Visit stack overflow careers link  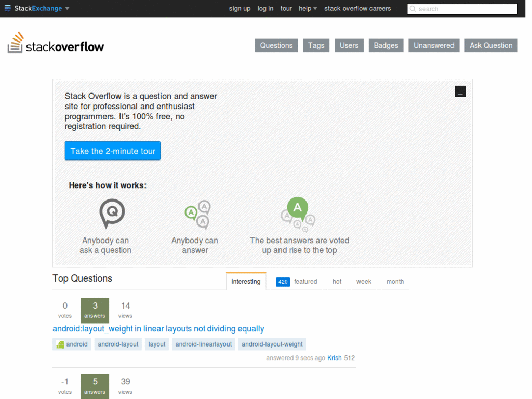(357, 8)
